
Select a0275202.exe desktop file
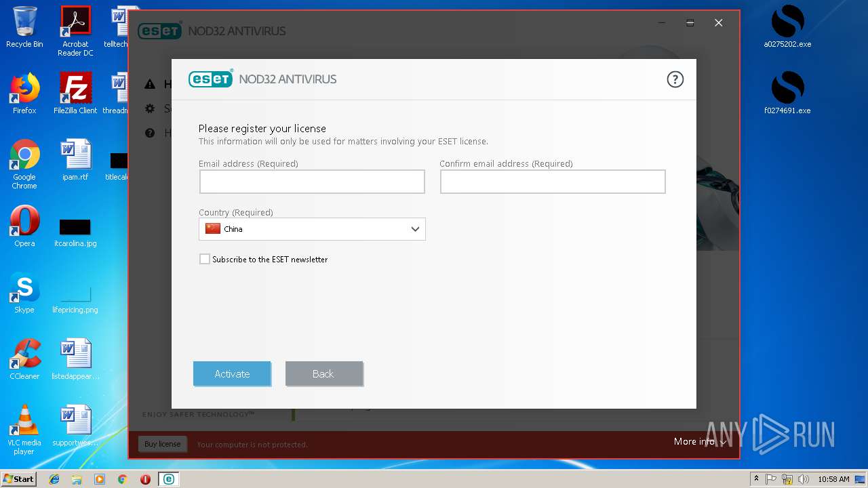[x=787, y=27]
